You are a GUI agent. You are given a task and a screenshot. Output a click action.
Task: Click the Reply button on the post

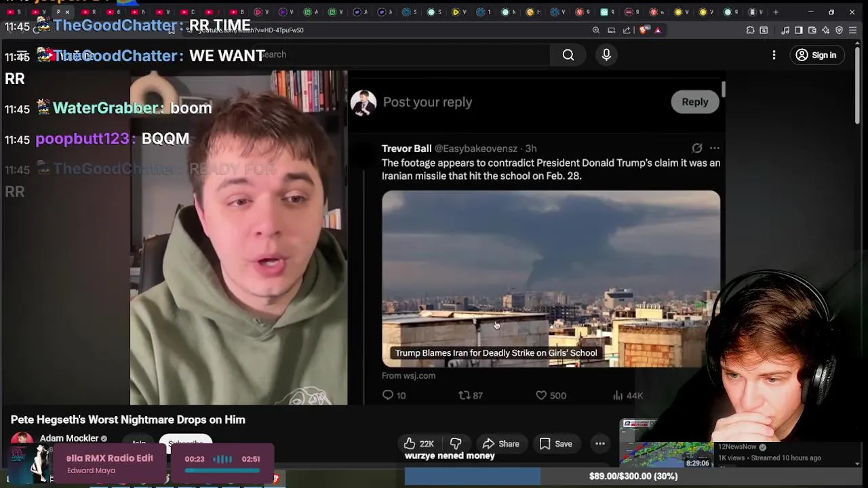tap(695, 102)
